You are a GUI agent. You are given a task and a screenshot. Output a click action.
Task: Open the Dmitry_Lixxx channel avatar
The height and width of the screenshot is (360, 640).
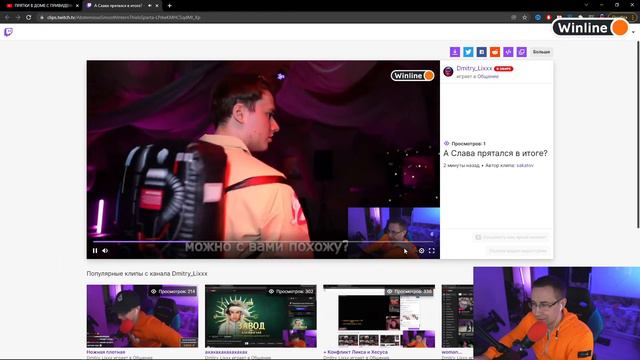pyautogui.click(x=448, y=72)
